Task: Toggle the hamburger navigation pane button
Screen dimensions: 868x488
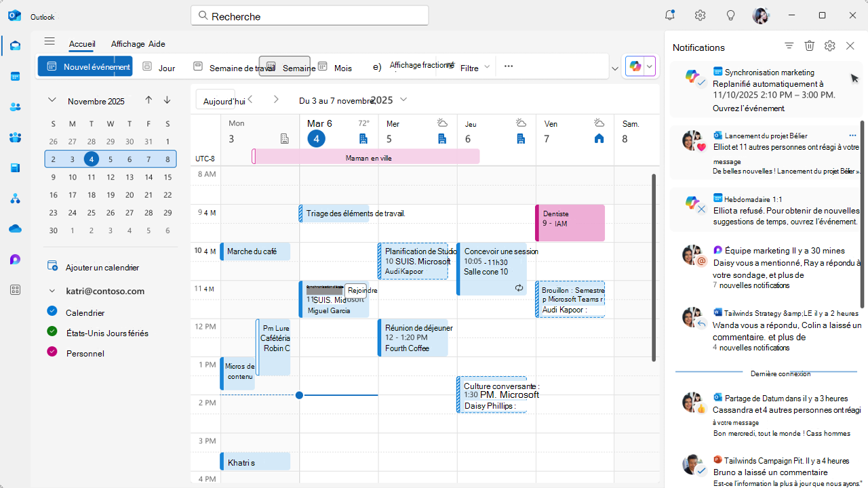Action: 50,41
